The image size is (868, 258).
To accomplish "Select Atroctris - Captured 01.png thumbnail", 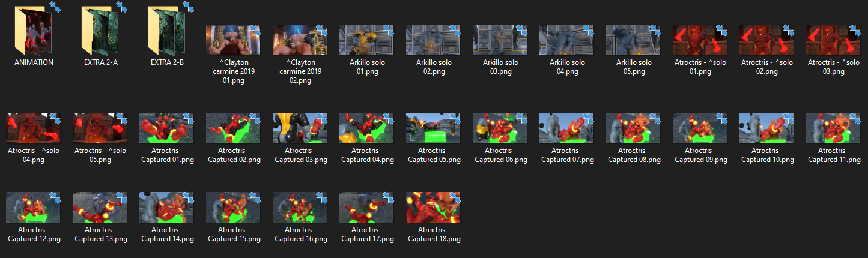I will (x=166, y=127).
